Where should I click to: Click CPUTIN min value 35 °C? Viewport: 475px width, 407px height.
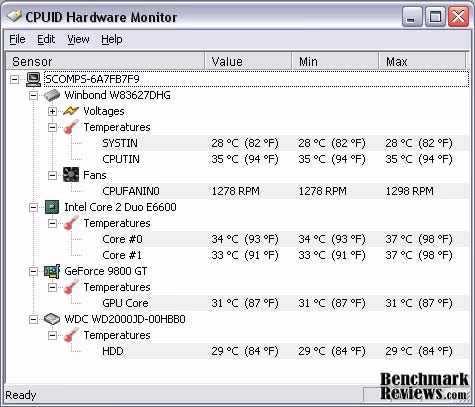click(x=332, y=159)
